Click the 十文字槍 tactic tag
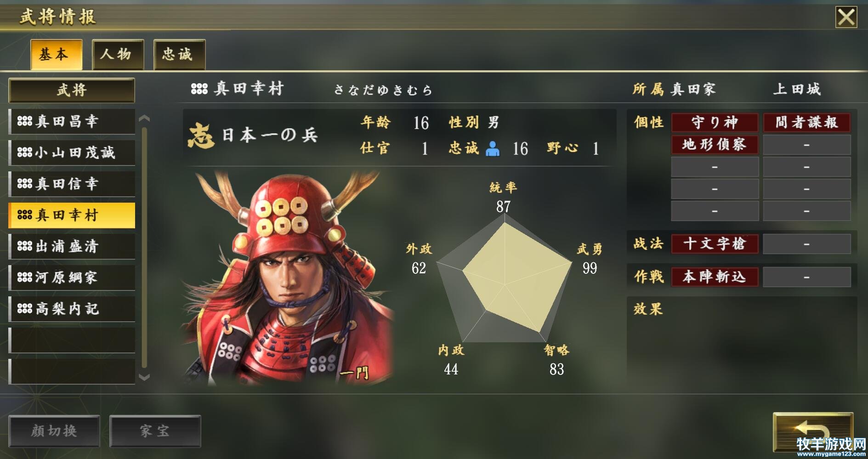The width and height of the screenshot is (868, 459). tap(715, 244)
